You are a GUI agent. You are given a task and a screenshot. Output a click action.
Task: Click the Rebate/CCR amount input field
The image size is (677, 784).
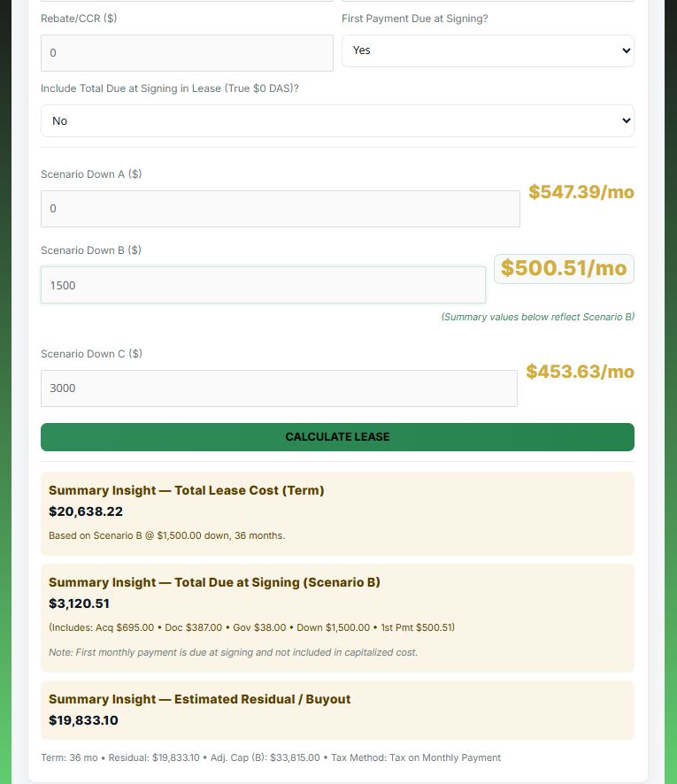coord(187,53)
